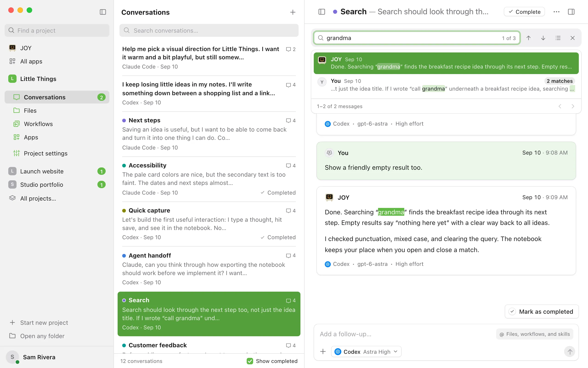Click the Complete status button
Screen dimensions: 588x368
pyautogui.click(x=524, y=12)
